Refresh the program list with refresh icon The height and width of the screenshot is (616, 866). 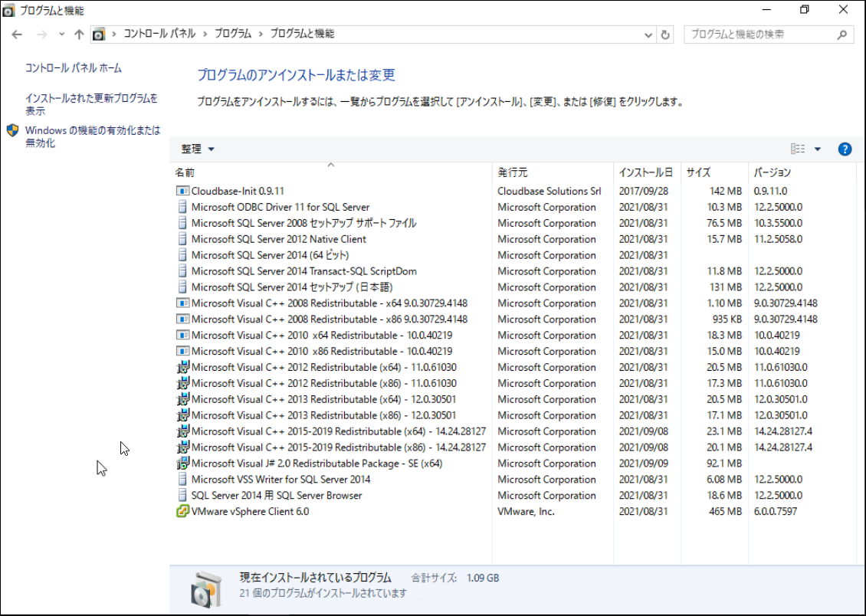coord(665,34)
